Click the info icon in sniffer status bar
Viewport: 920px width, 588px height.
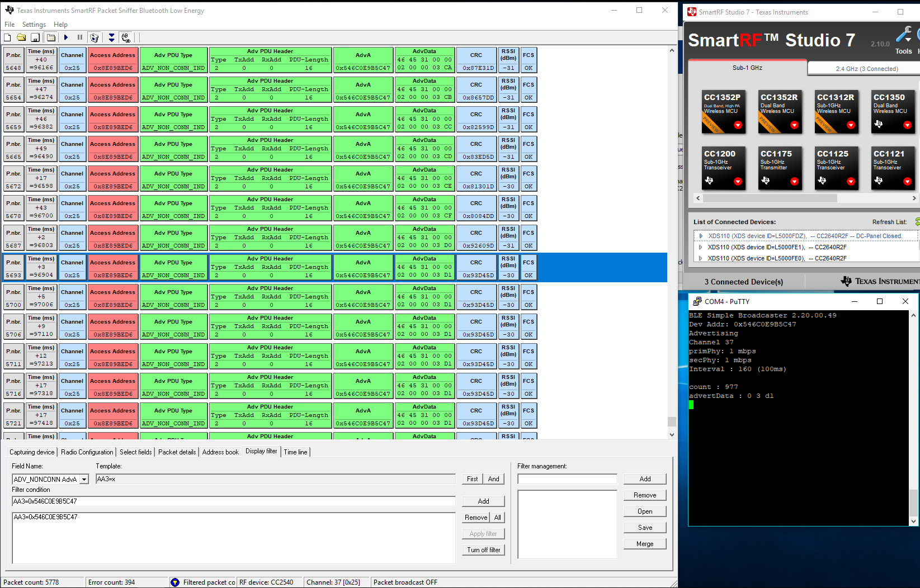tap(175, 582)
